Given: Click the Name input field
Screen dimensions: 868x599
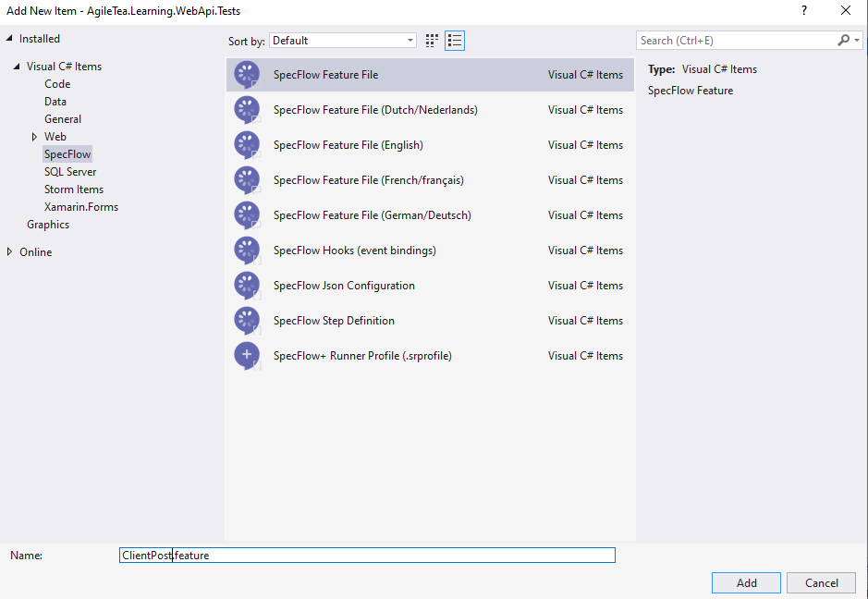Looking at the screenshot, I should (x=367, y=556).
